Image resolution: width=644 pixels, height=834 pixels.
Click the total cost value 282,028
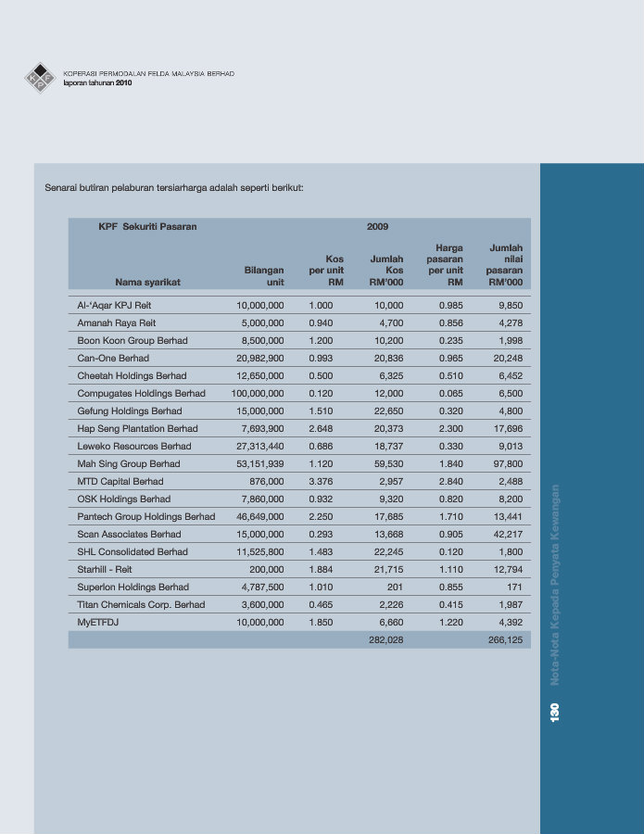coord(386,639)
